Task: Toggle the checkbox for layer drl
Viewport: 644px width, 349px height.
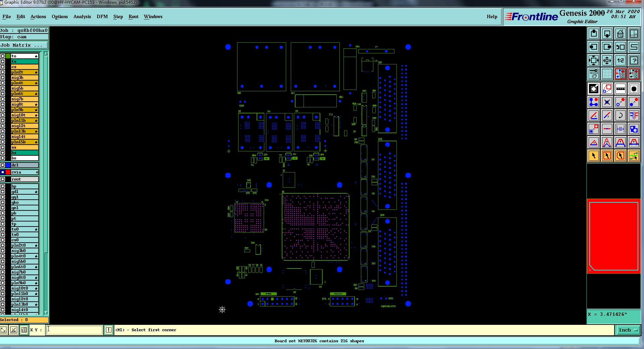Action: point(3,165)
